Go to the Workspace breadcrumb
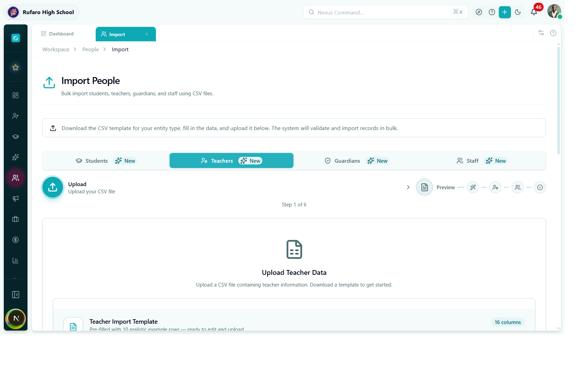This screenshot has width=588, height=387. tap(56, 50)
